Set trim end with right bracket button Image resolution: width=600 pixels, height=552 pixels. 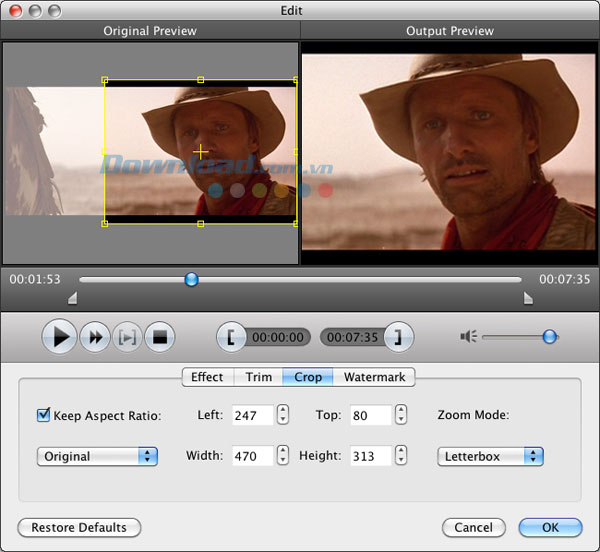(399, 337)
